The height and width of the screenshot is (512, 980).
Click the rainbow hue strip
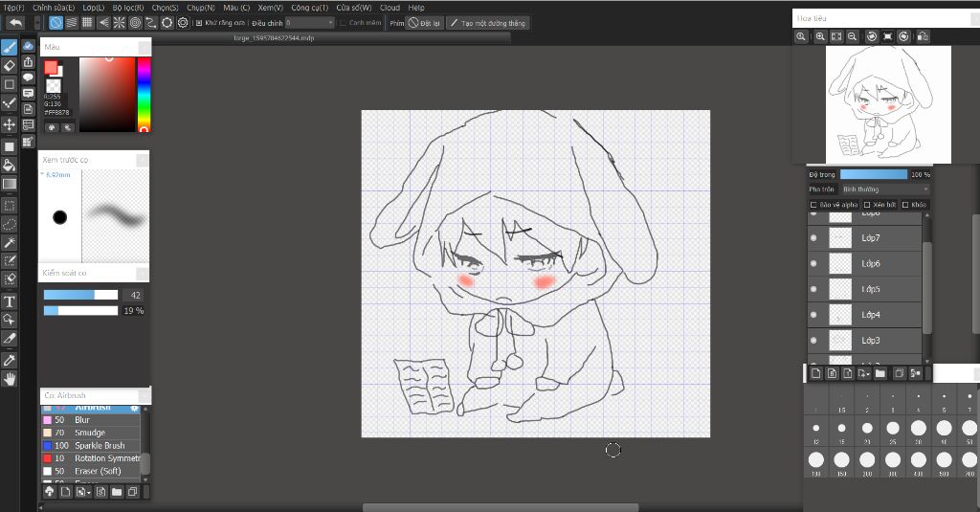pos(144,95)
